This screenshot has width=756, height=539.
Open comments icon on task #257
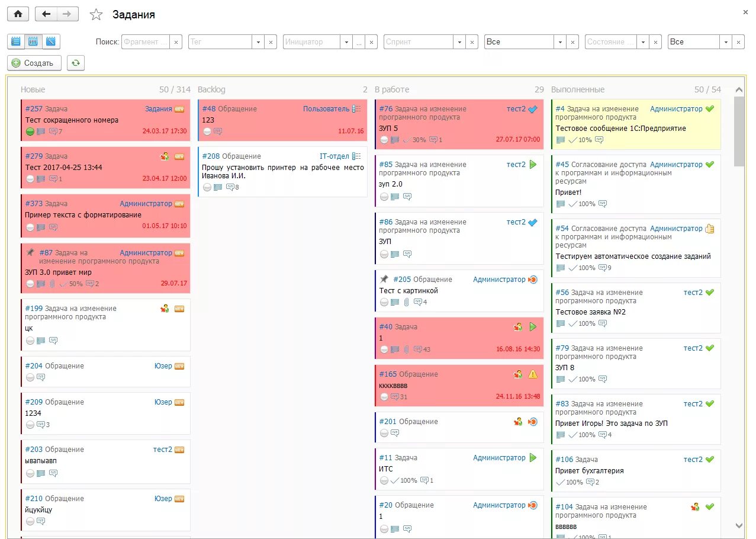tap(53, 131)
